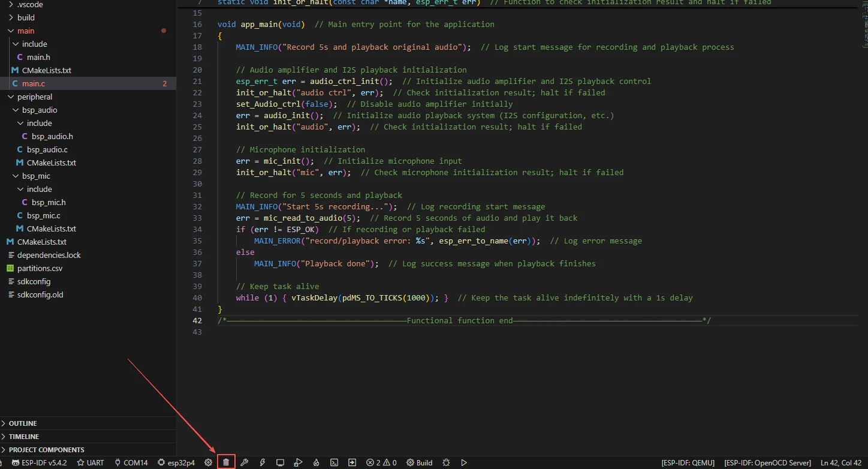Click the flash device lightning icon
The image size is (868, 469).
coord(262,462)
